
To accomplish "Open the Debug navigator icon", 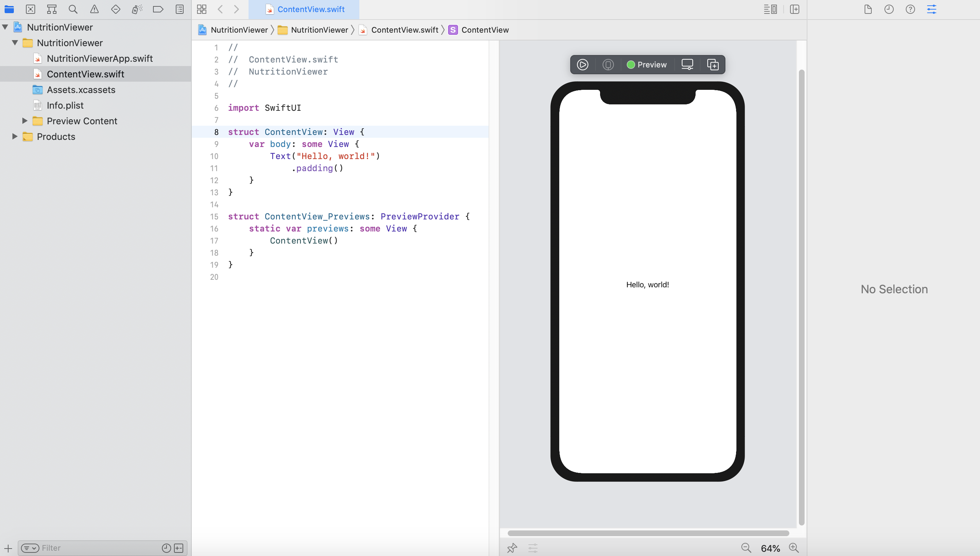I will click(x=137, y=9).
